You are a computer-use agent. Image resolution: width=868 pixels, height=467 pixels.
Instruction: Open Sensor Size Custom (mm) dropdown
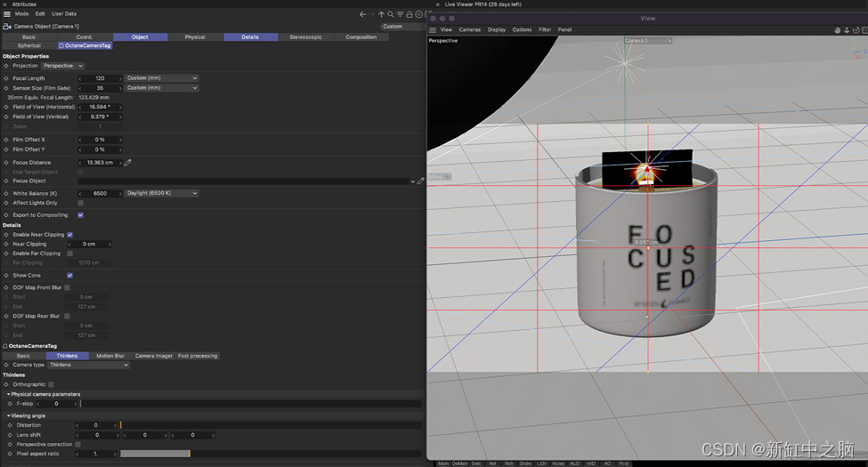click(x=162, y=88)
